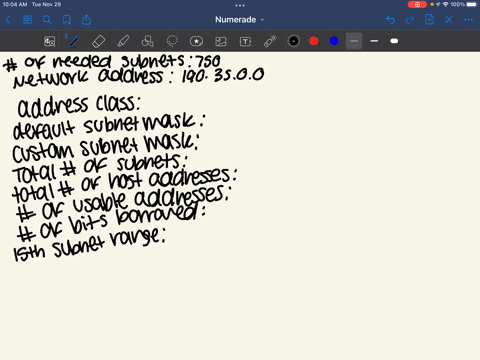Toggle the zoom window tool
This screenshot has height=360, width=480.
click(x=49, y=41)
